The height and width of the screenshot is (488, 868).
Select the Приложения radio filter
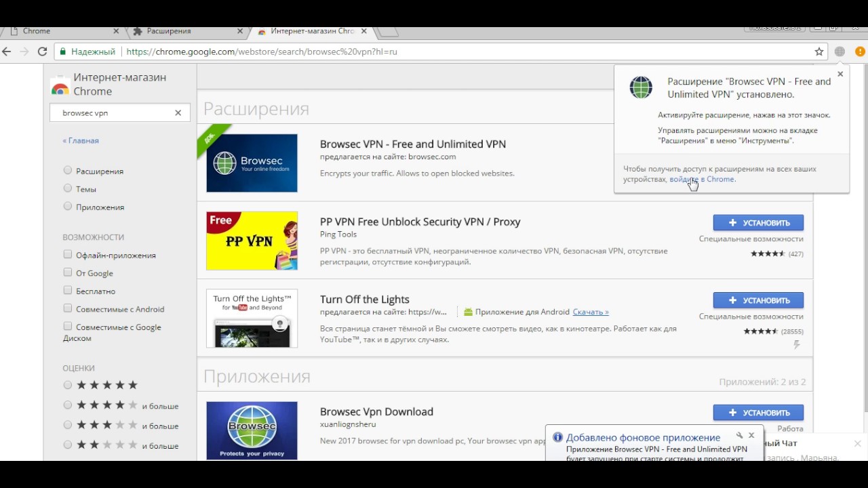click(x=67, y=206)
